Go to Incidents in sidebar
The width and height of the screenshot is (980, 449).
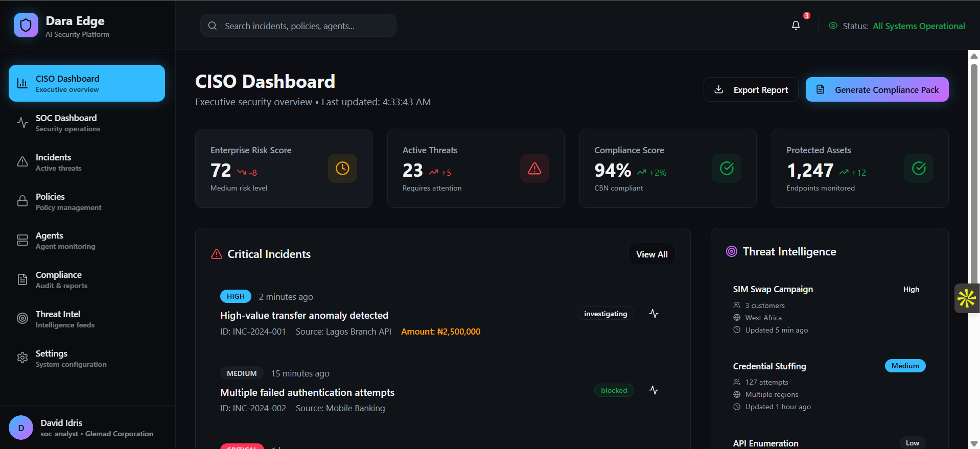87,162
